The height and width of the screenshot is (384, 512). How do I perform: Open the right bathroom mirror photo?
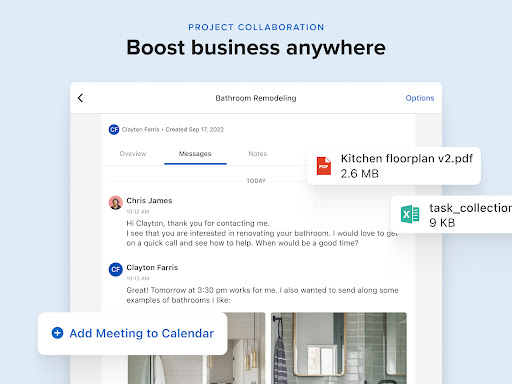pos(339,348)
